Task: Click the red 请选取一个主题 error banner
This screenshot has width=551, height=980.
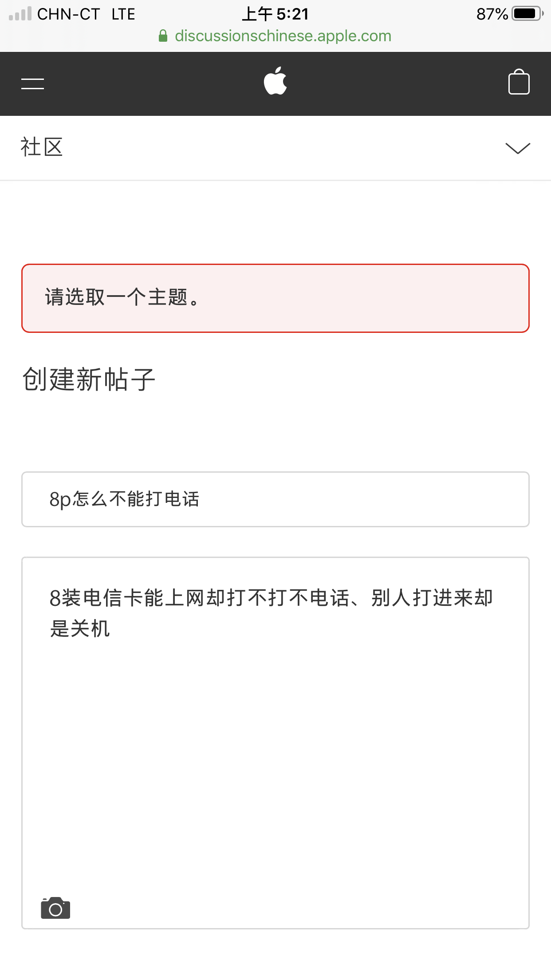Action: [275, 298]
